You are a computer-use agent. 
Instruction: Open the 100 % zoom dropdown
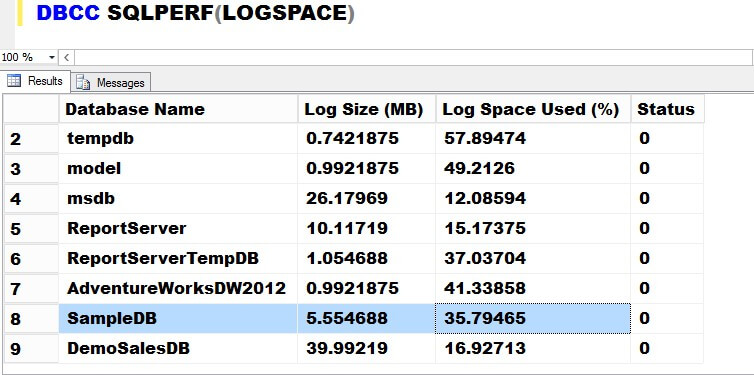click(x=52, y=58)
